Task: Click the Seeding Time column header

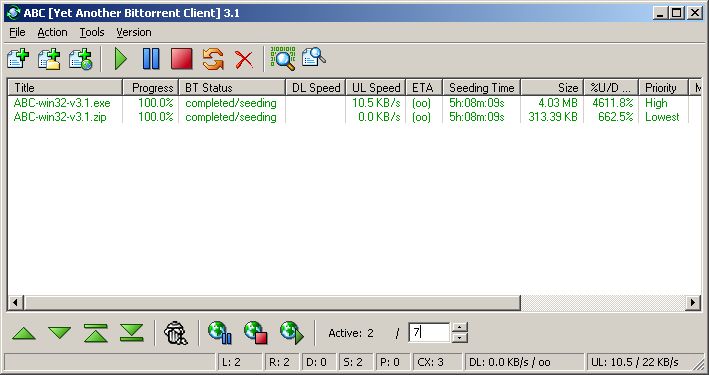Action: (x=482, y=88)
